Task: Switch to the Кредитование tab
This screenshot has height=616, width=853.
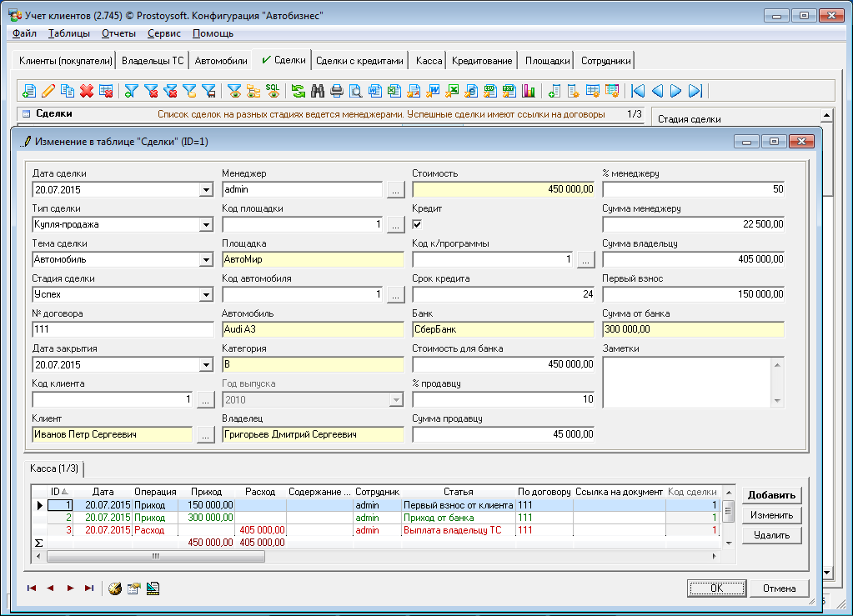Action: click(x=483, y=61)
